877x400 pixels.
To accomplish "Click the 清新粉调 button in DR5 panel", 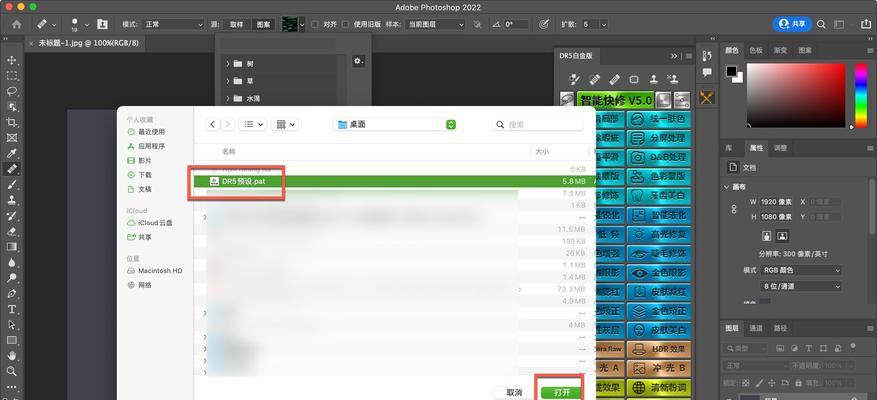I will click(x=658, y=387).
